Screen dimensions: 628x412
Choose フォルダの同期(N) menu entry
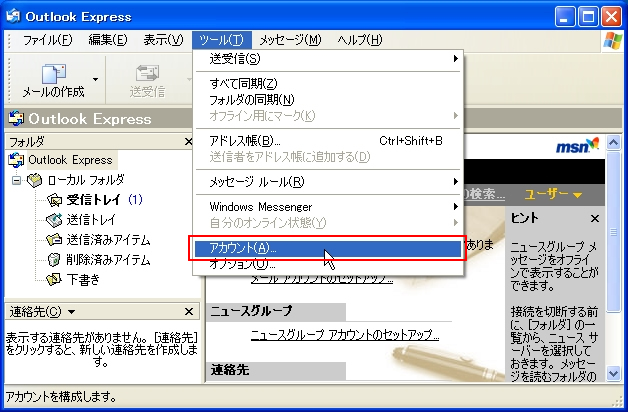[x=328, y=100]
